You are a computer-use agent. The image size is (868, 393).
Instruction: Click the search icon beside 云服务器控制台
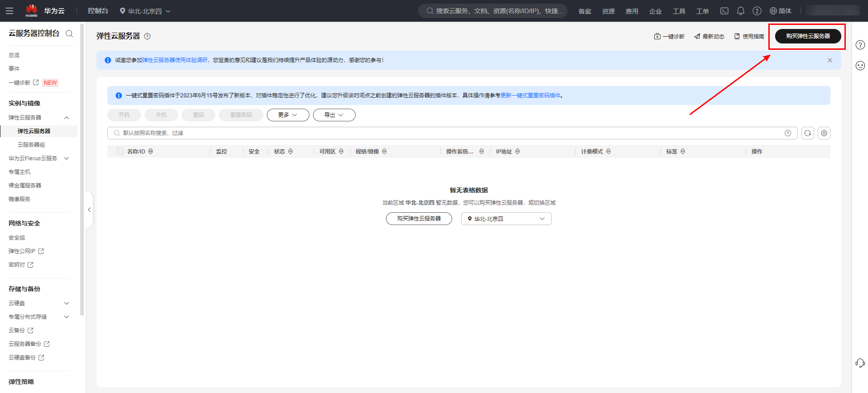pos(69,34)
